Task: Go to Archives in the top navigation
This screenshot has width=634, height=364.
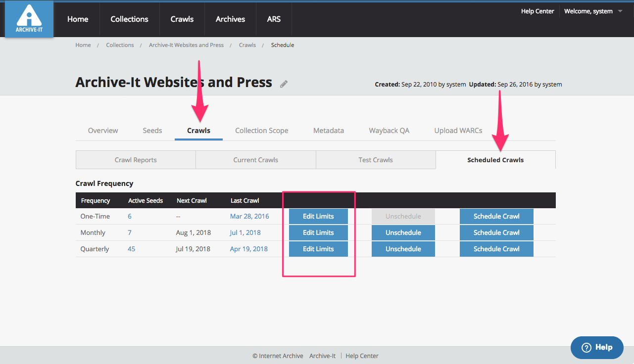Action: click(230, 19)
